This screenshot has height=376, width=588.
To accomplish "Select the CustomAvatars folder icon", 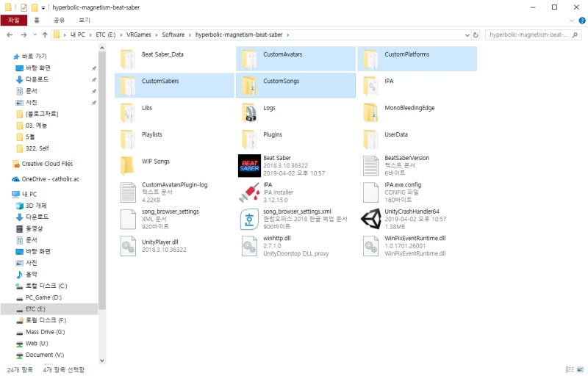I will coord(249,59).
